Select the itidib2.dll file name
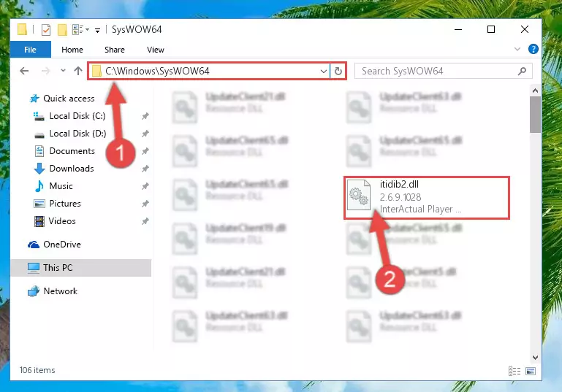562x392 pixels. (399, 185)
